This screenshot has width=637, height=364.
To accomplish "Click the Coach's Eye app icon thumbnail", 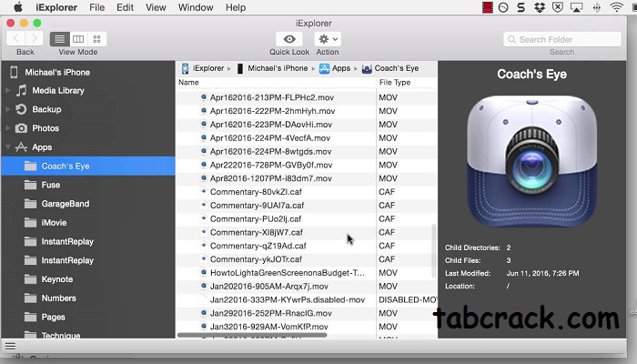I will (531, 161).
